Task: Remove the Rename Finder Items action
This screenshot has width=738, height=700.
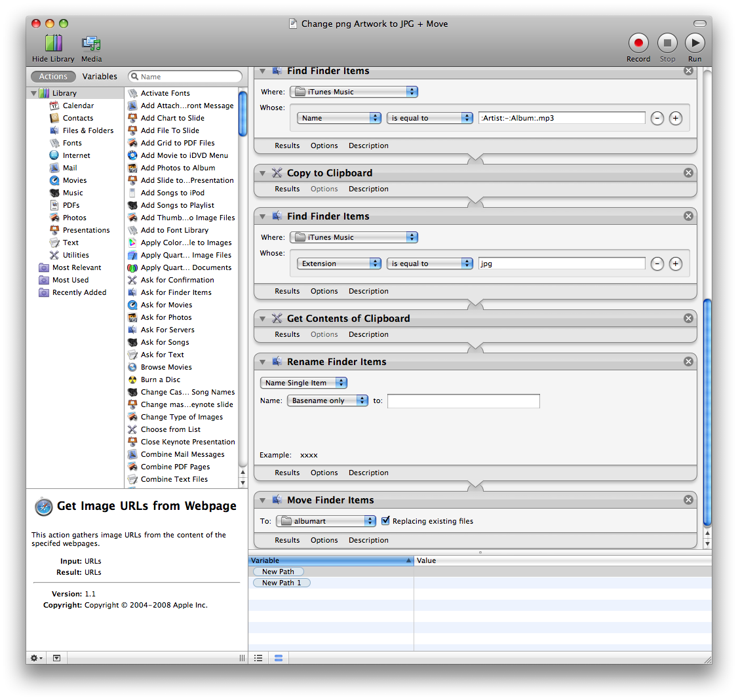Action: point(689,362)
